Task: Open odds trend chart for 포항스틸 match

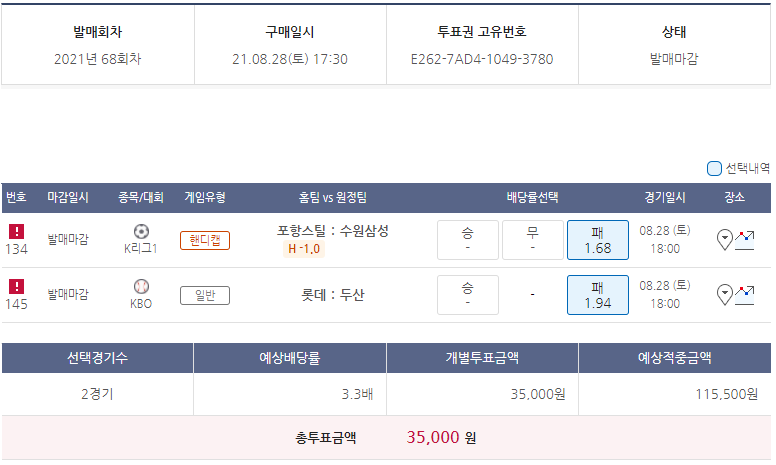Action: pyautogui.click(x=745, y=239)
